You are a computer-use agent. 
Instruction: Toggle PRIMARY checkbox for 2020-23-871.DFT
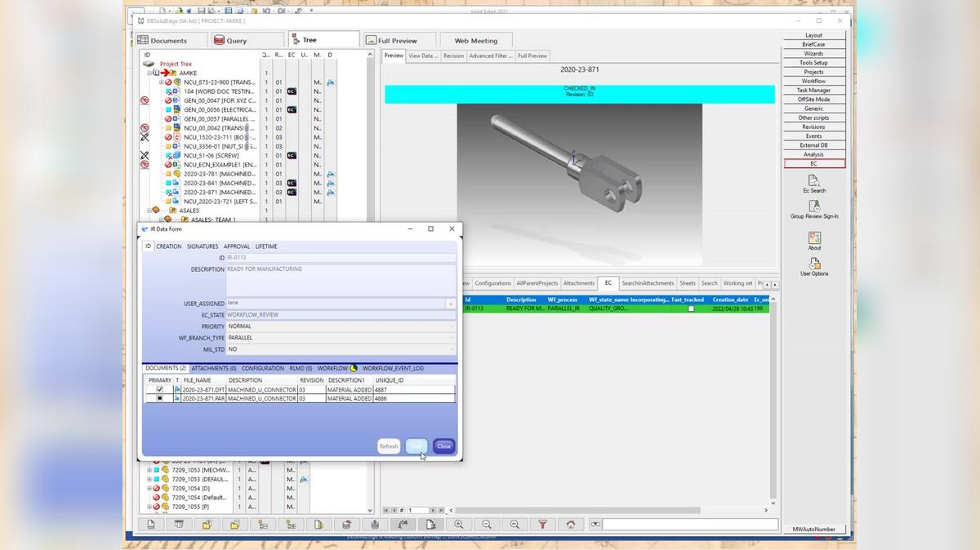[x=160, y=390]
